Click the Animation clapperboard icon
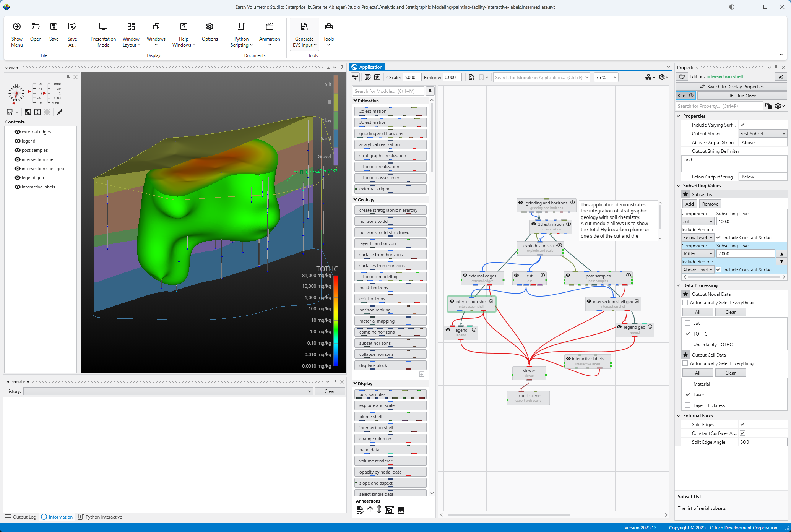 [x=269, y=27]
